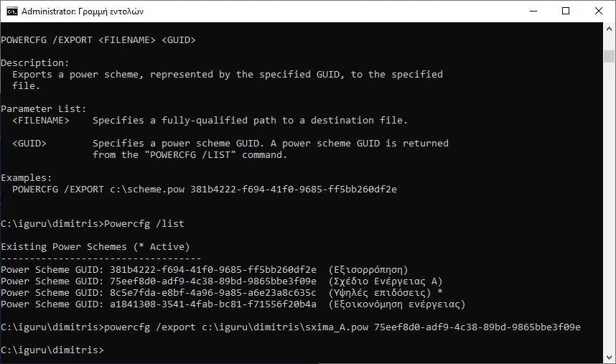This screenshot has height=364, width=616.
Task: Click the 'Σχέδιο Ενέργειας A' scheme name
Action: (x=385, y=281)
